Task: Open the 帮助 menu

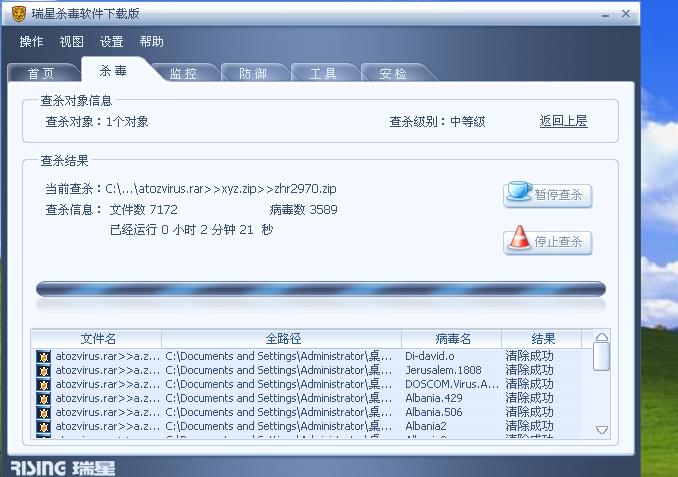Action: pos(151,42)
